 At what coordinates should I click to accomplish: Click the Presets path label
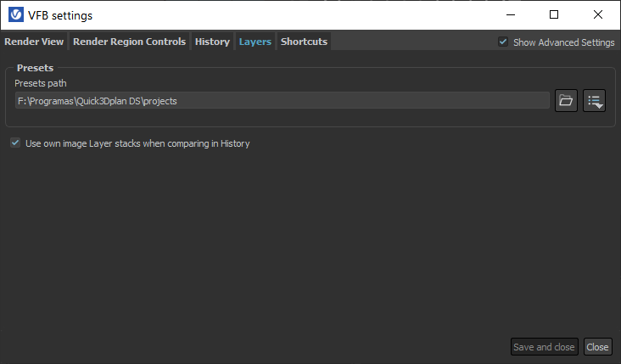(x=41, y=83)
